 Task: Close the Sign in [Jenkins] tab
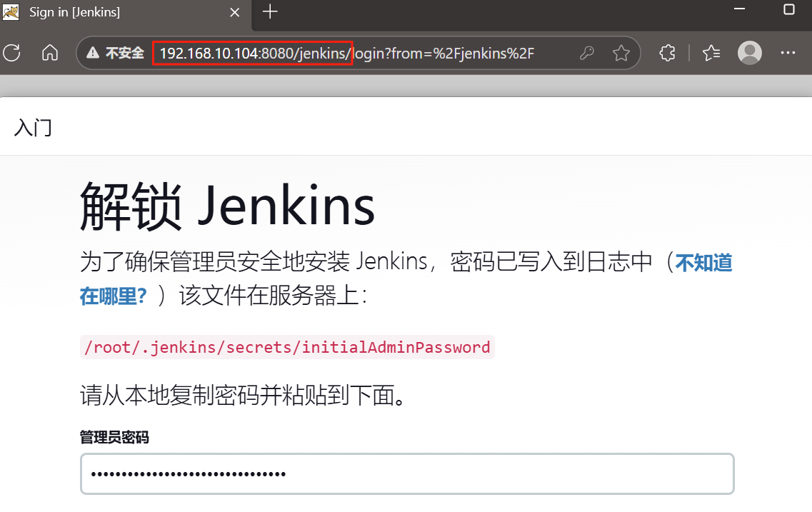[234, 12]
